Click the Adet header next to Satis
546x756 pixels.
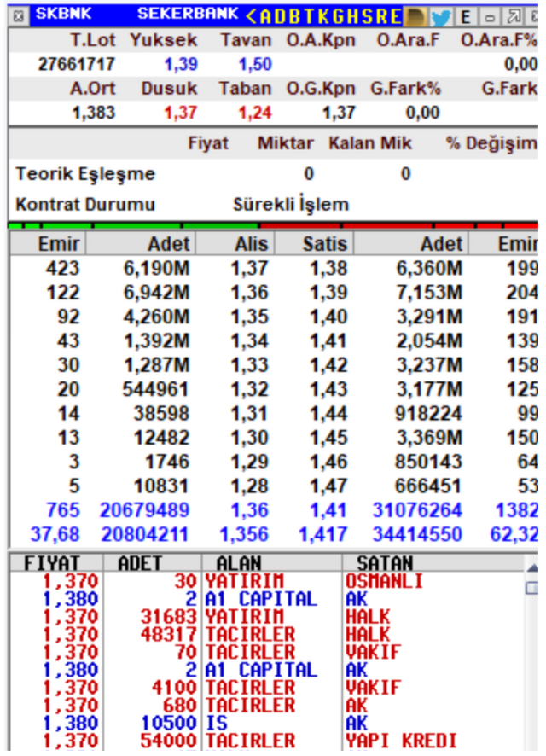coord(411,243)
